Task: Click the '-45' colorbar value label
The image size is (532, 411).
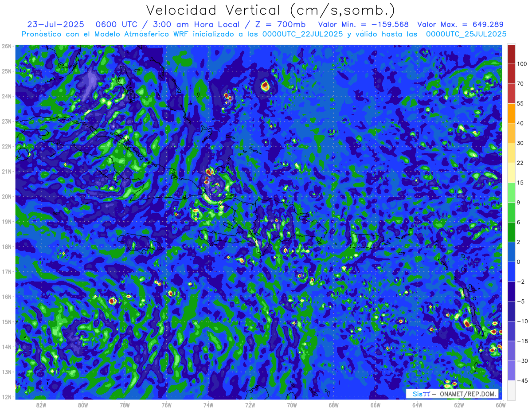Action: click(522, 380)
